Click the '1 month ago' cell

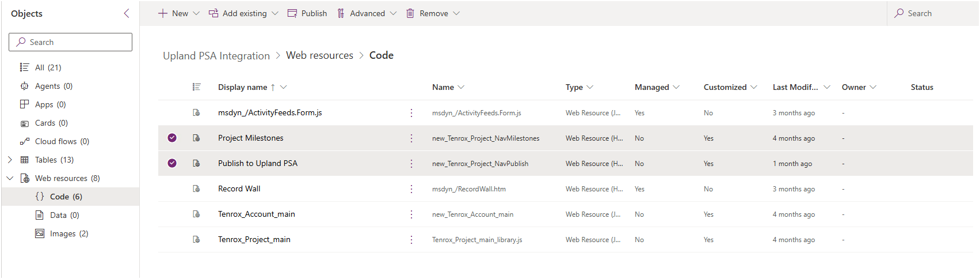tap(792, 164)
